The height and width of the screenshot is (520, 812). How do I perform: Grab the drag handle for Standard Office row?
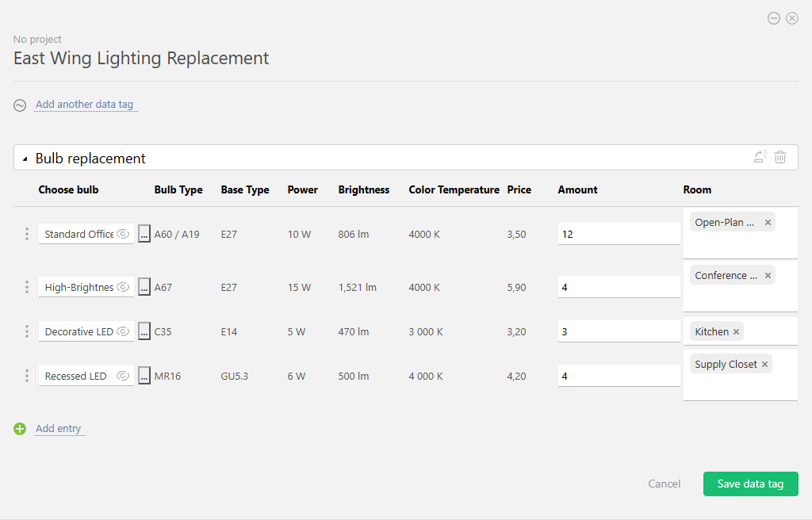[27, 234]
